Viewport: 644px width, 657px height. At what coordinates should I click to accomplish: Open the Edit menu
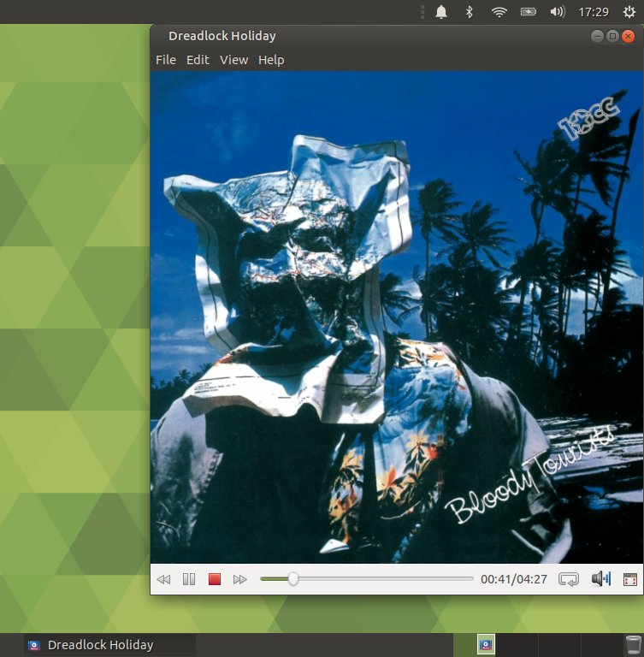point(198,60)
